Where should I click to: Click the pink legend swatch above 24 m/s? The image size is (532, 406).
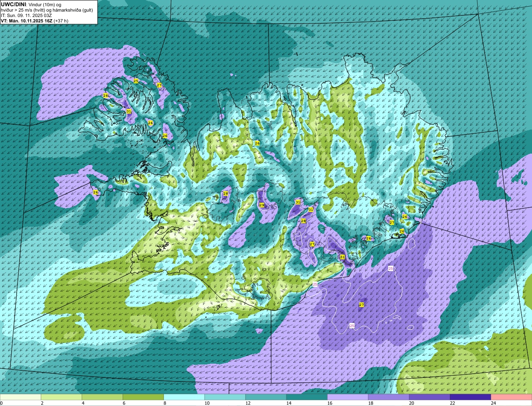(x=512, y=397)
